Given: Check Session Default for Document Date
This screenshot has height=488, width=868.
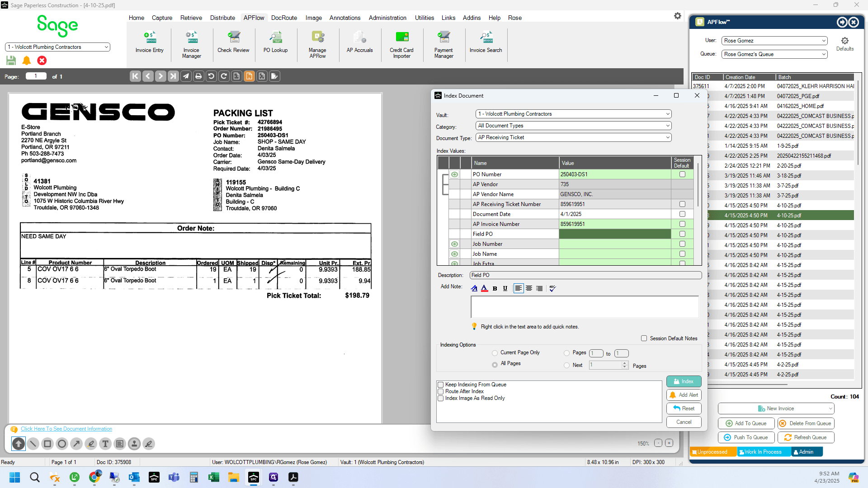Looking at the screenshot, I should (x=682, y=214).
